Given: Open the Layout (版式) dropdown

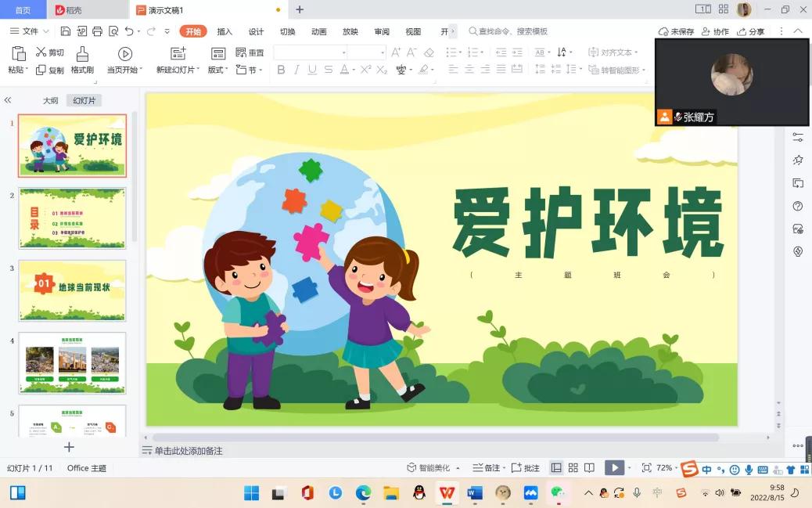Looking at the screenshot, I should tap(218, 70).
